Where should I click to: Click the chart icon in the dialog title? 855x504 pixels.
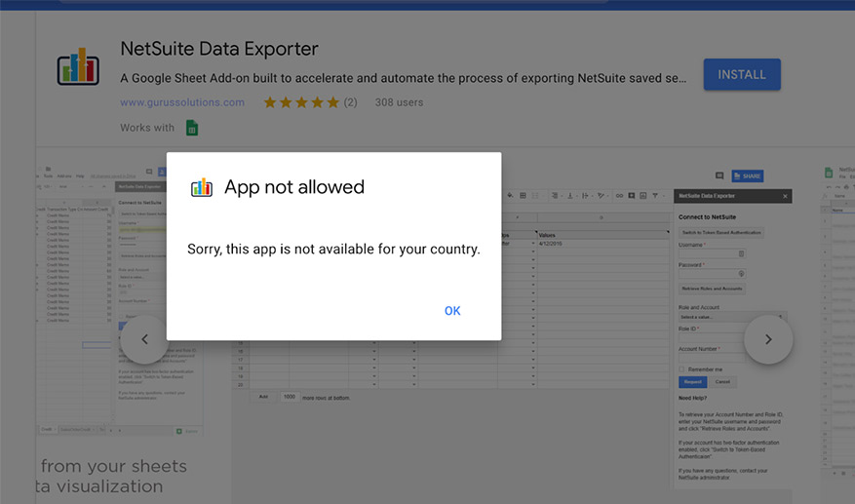[x=201, y=187]
